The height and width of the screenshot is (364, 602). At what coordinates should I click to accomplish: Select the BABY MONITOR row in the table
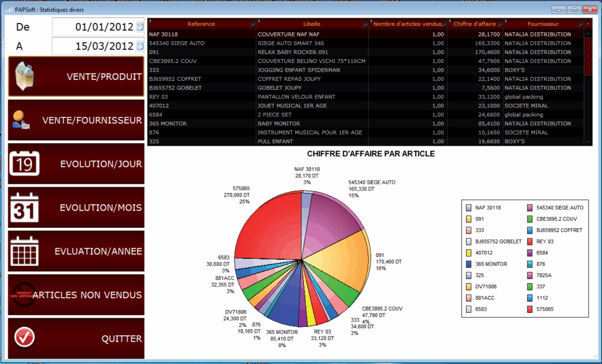click(312, 124)
